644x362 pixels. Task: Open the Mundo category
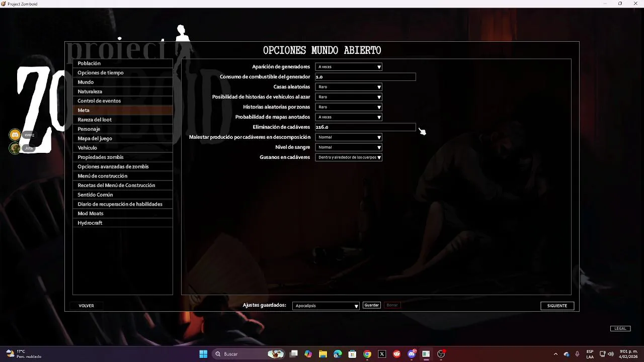(123, 82)
